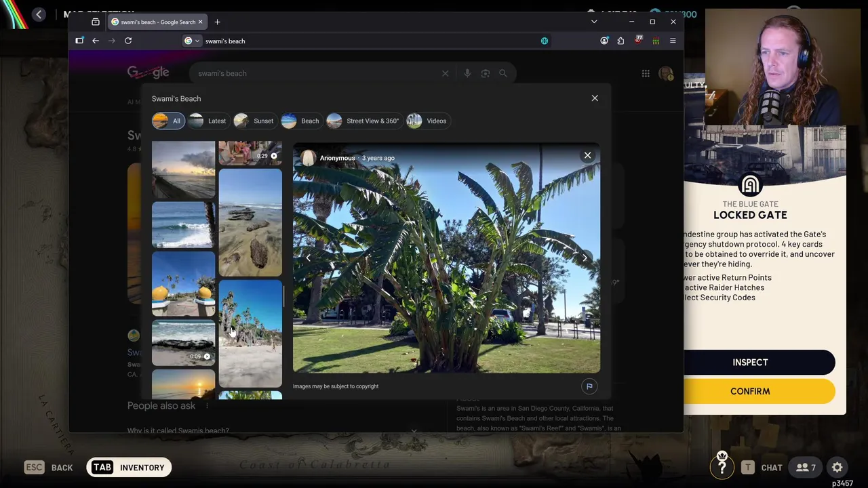Reload the browser page
This screenshot has height=488, width=868.
[128, 41]
